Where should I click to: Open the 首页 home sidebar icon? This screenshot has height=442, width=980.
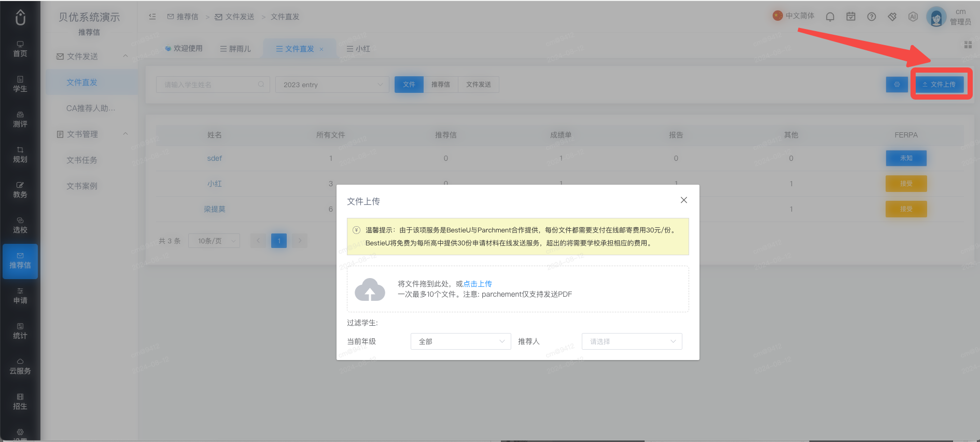20,49
